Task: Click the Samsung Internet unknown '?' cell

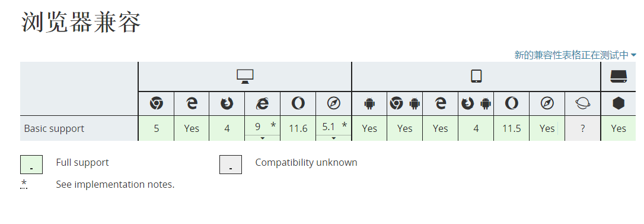Action: (x=582, y=128)
